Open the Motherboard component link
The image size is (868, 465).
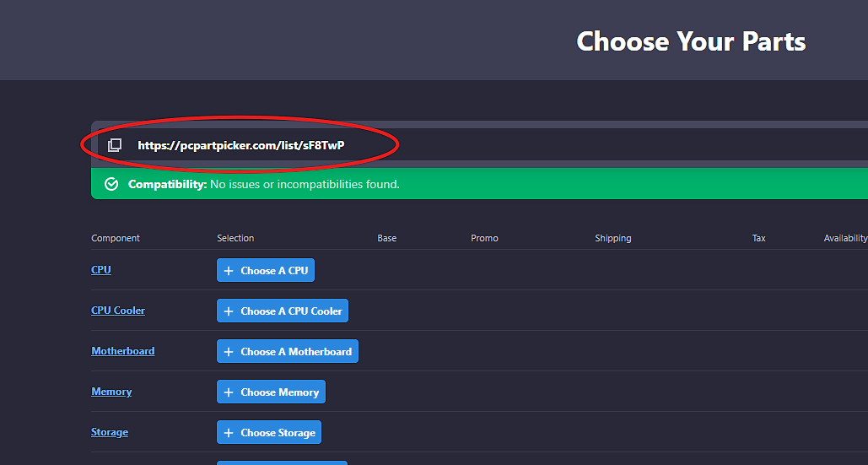pos(123,351)
